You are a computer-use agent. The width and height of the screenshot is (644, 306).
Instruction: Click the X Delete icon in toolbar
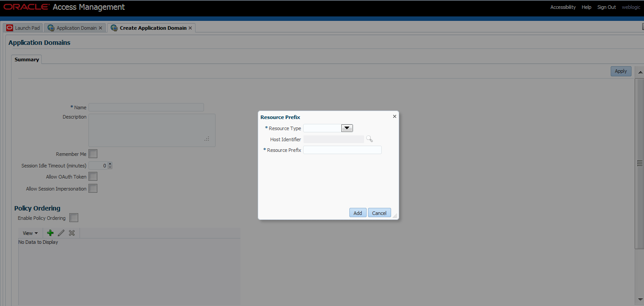coord(72,233)
